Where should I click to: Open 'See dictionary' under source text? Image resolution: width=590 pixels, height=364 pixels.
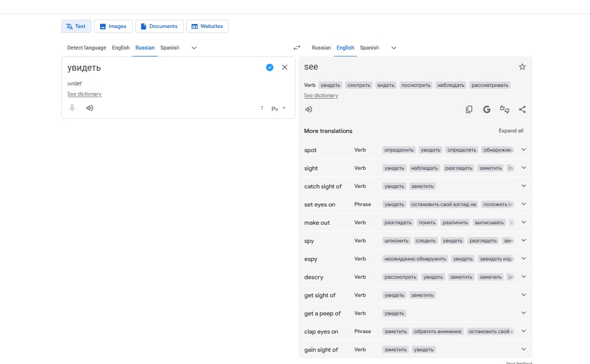point(84,94)
